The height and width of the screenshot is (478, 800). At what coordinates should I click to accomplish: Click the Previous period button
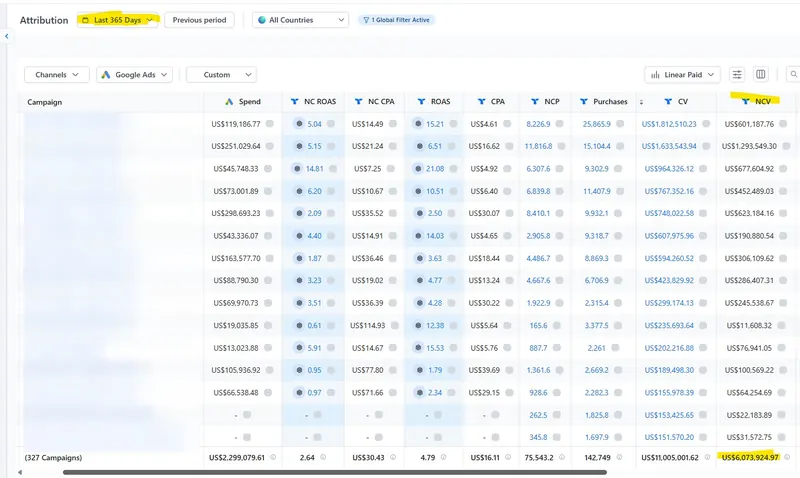(199, 20)
